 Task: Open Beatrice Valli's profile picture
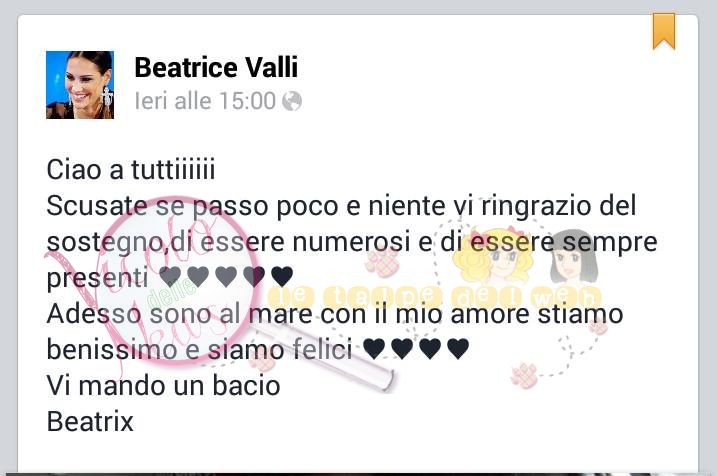click(80, 85)
